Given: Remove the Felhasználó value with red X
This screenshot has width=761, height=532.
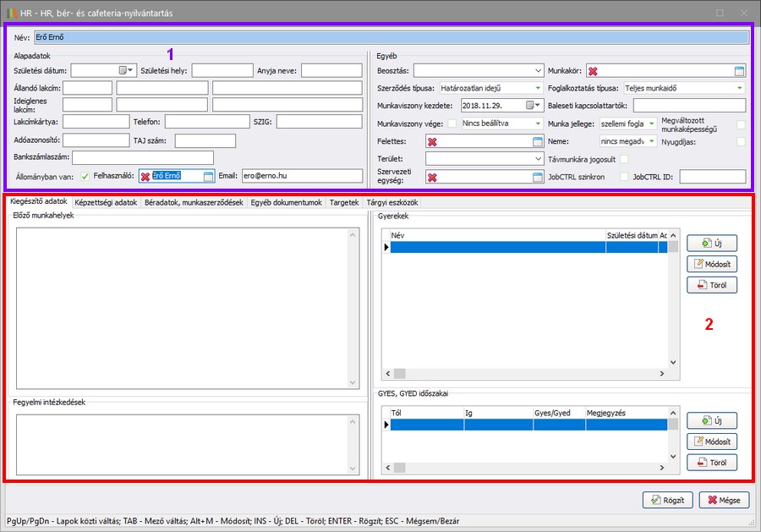Looking at the screenshot, I should coord(145,176).
